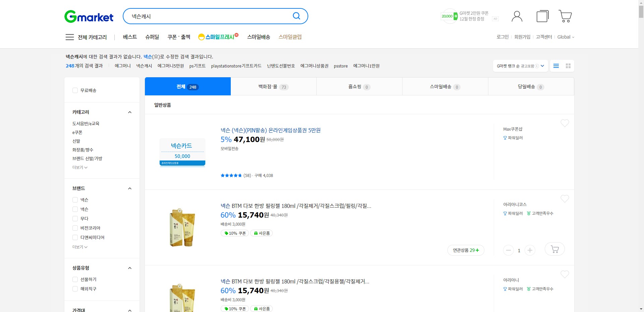Open the G마켓 랭크 순 sort dropdown
Viewport: 644px width, 312px height.
[x=520, y=66]
